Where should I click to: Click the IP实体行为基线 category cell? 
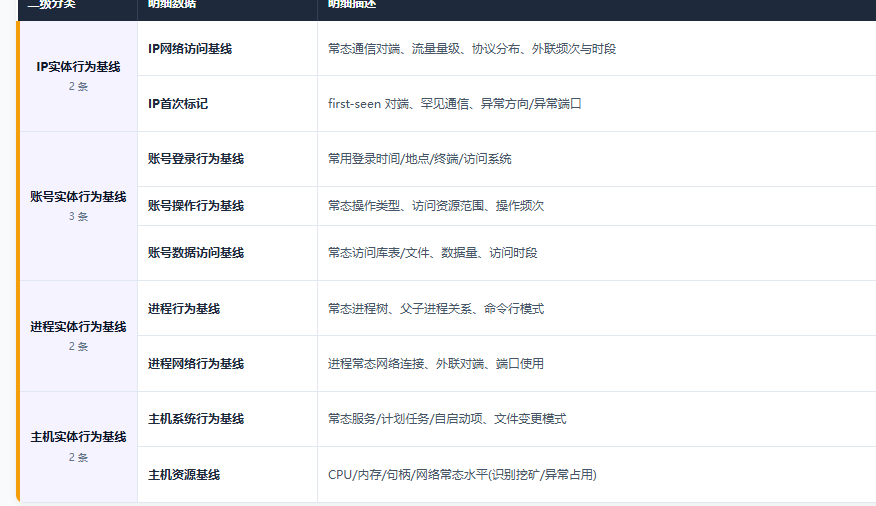tap(78, 76)
